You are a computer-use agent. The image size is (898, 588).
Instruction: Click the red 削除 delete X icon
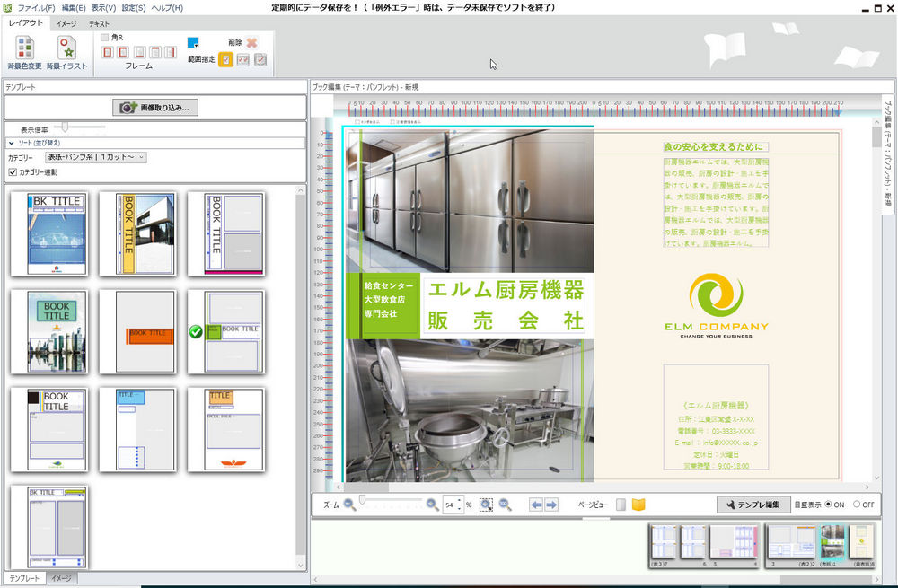[x=252, y=42]
